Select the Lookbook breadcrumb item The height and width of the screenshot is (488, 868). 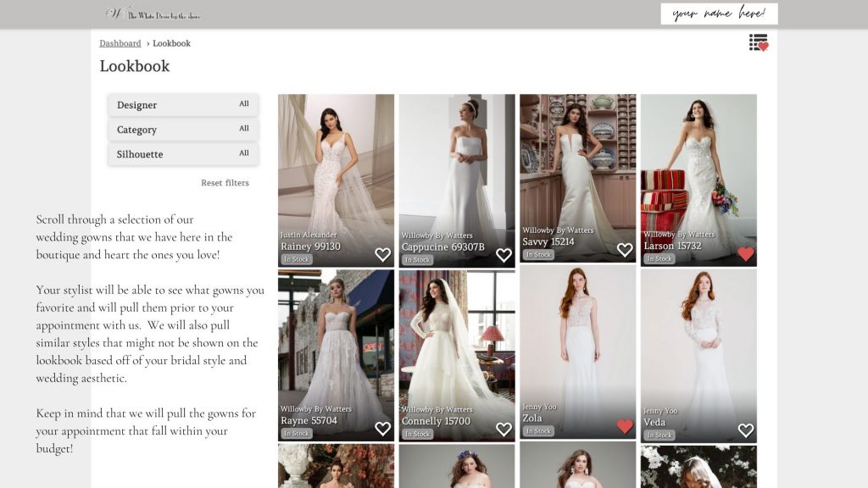171,43
